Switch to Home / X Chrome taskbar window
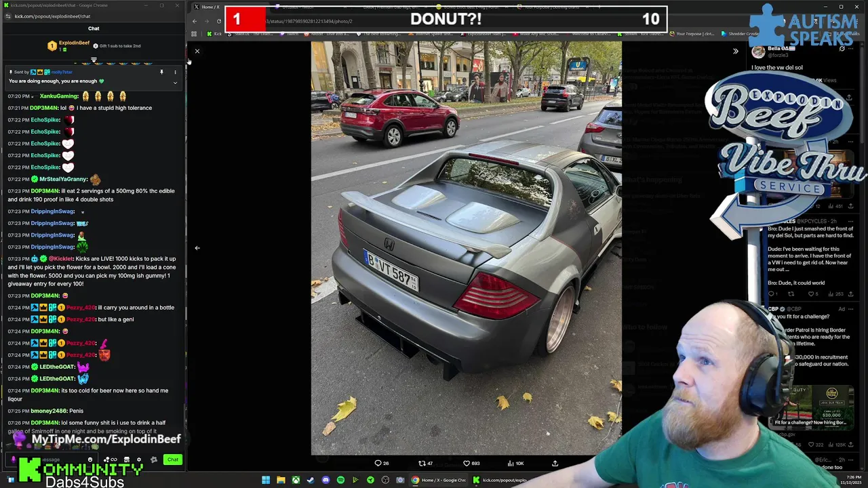 click(439, 480)
